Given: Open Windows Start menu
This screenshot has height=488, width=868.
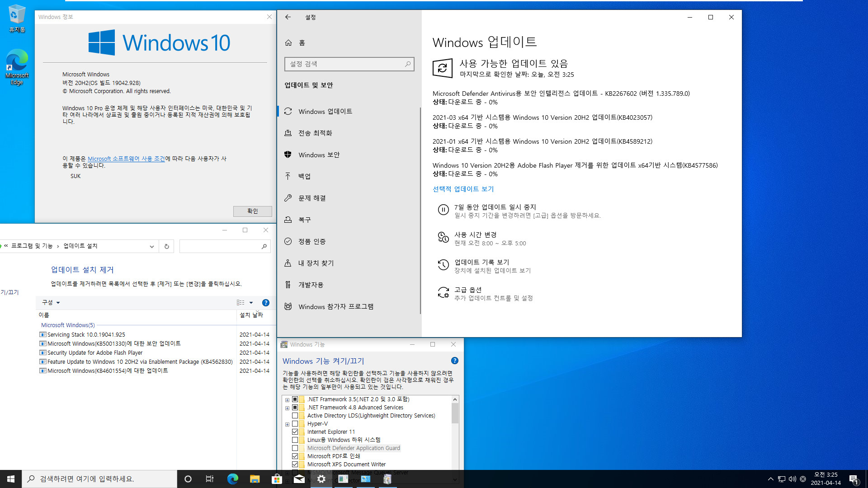Looking at the screenshot, I should coord(11,479).
